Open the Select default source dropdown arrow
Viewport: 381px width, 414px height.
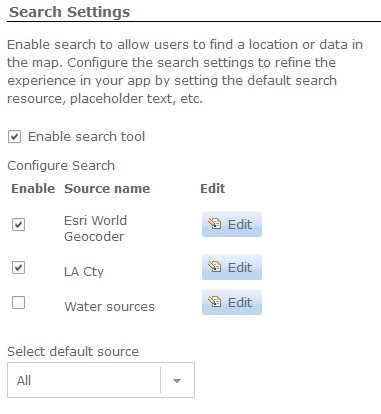click(x=177, y=380)
